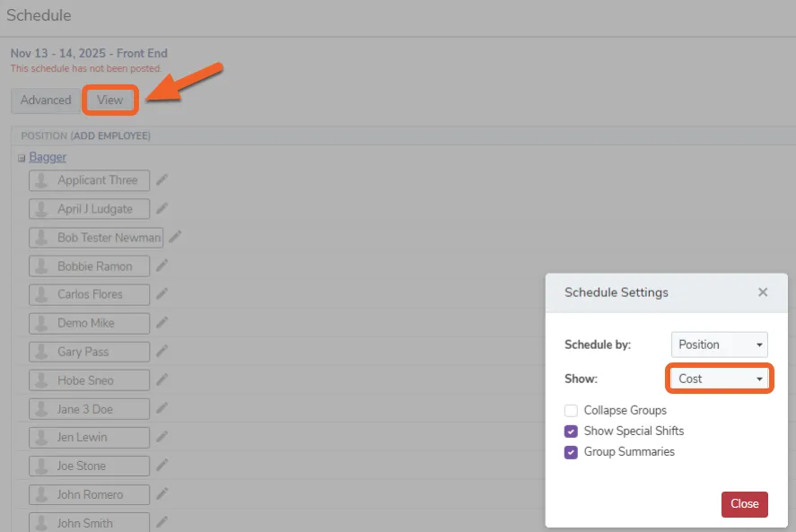Open the edit pencil for John Romero
This screenshot has height=532, width=796.
click(x=162, y=493)
